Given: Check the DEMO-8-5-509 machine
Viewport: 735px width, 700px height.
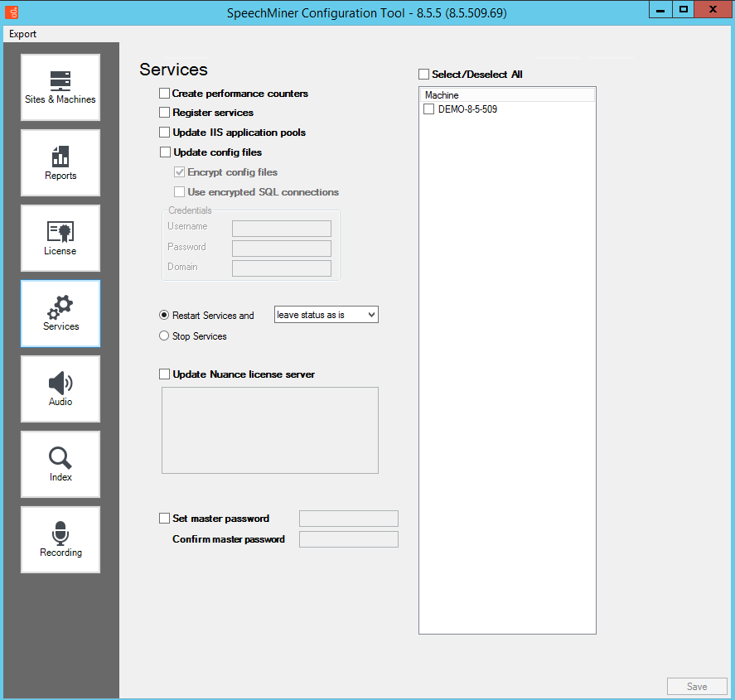Looking at the screenshot, I should click(x=429, y=109).
